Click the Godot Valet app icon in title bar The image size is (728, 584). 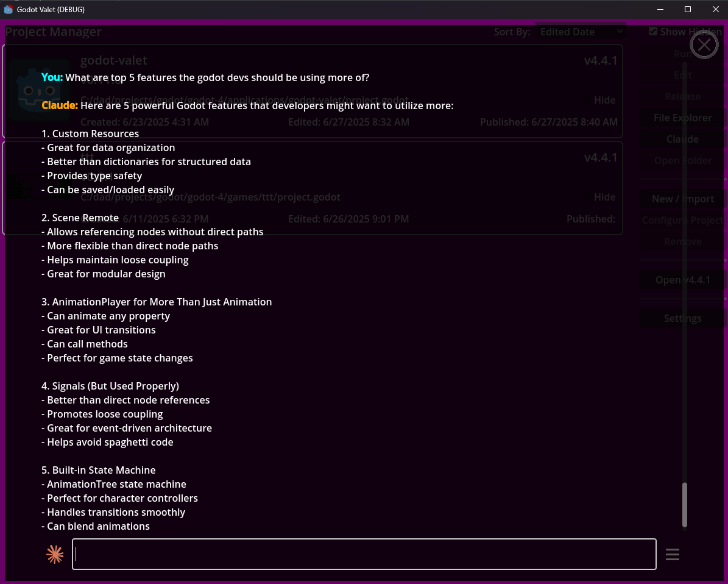pyautogui.click(x=8, y=9)
